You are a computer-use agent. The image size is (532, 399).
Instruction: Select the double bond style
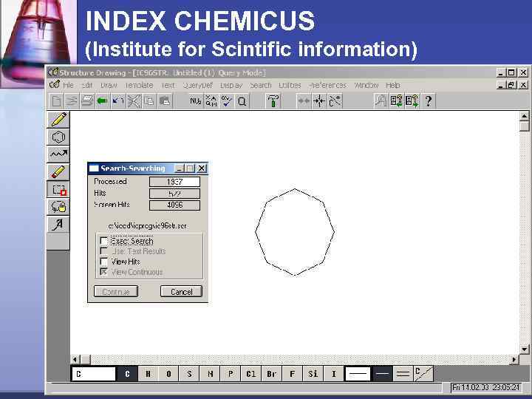(x=403, y=374)
